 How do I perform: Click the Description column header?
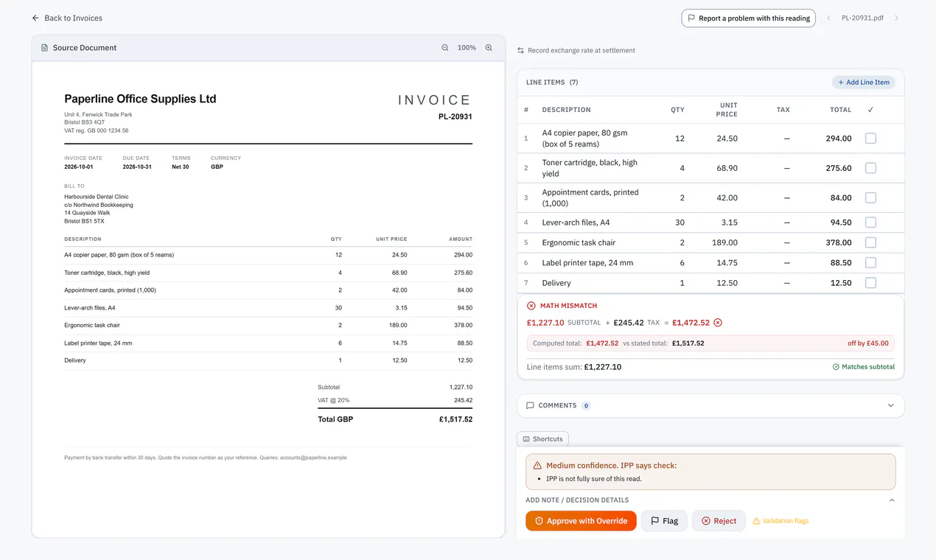click(x=566, y=110)
